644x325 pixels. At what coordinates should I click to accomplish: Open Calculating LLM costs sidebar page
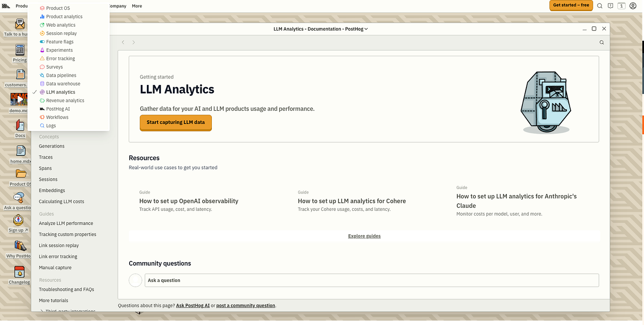pyautogui.click(x=61, y=201)
